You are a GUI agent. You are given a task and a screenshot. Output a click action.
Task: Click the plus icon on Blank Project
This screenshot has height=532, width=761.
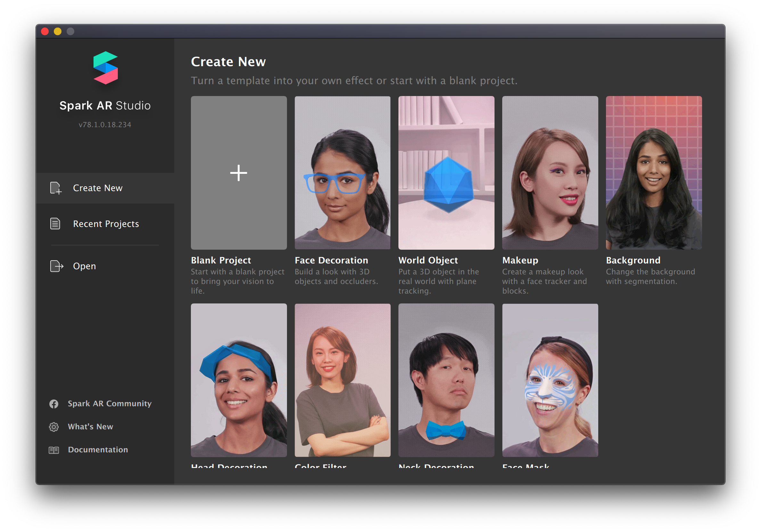click(x=239, y=173)
